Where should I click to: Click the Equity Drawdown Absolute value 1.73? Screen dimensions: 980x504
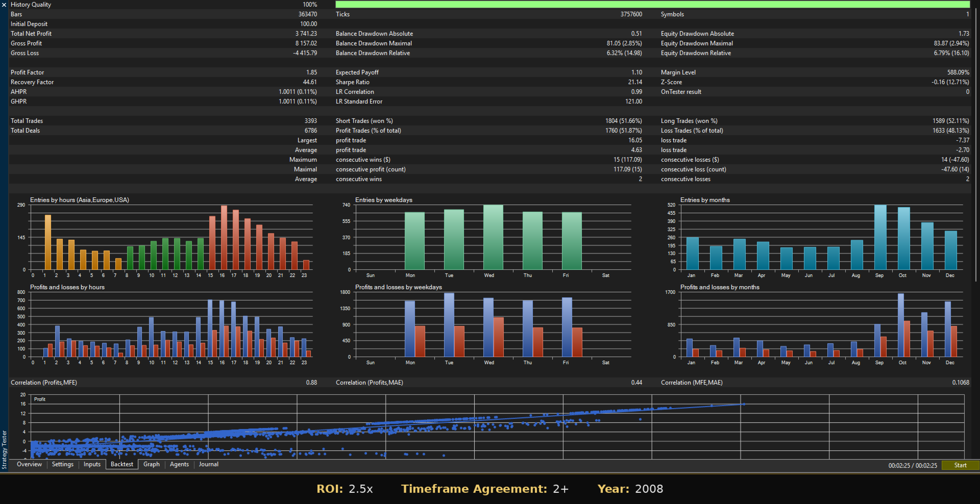pos(964,34)
